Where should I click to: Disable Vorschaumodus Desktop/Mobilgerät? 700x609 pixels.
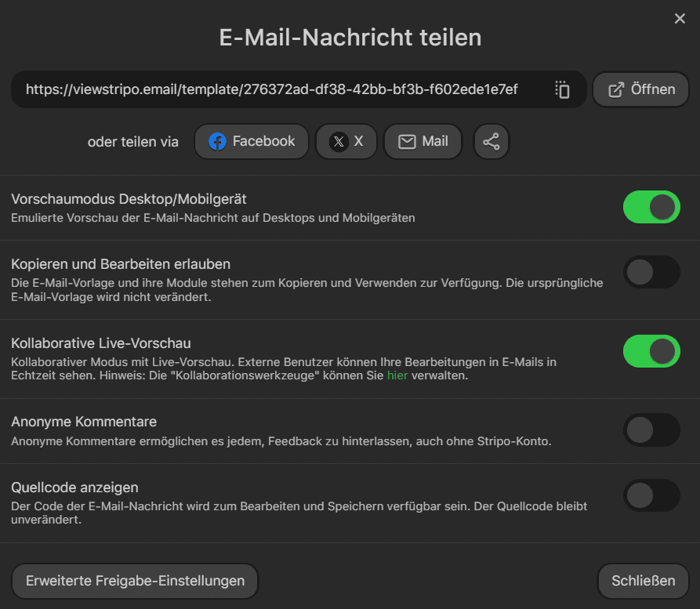tap(651, 207)
